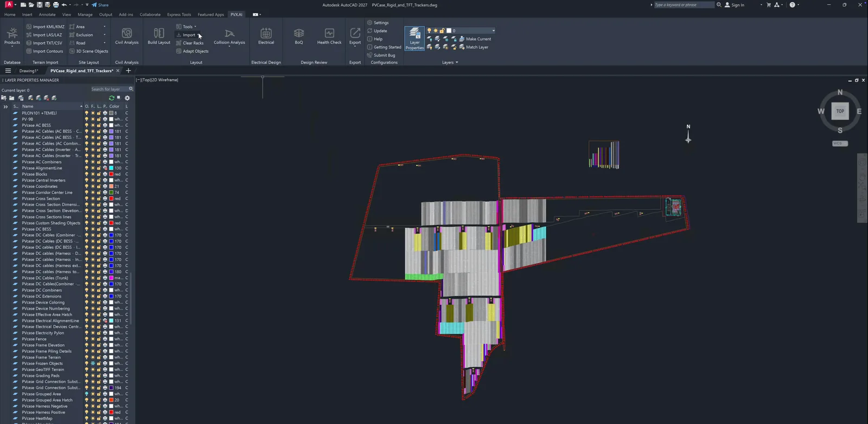Click the Plot printer icon in quick access
This screenshot has width=868, height=424.
click(55, 5)
